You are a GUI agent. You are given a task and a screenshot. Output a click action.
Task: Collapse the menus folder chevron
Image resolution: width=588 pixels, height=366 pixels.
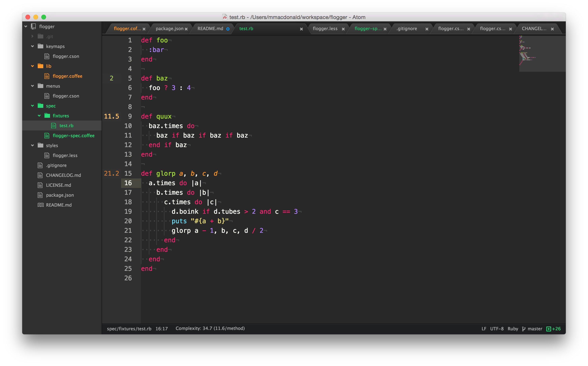point(33,86)
